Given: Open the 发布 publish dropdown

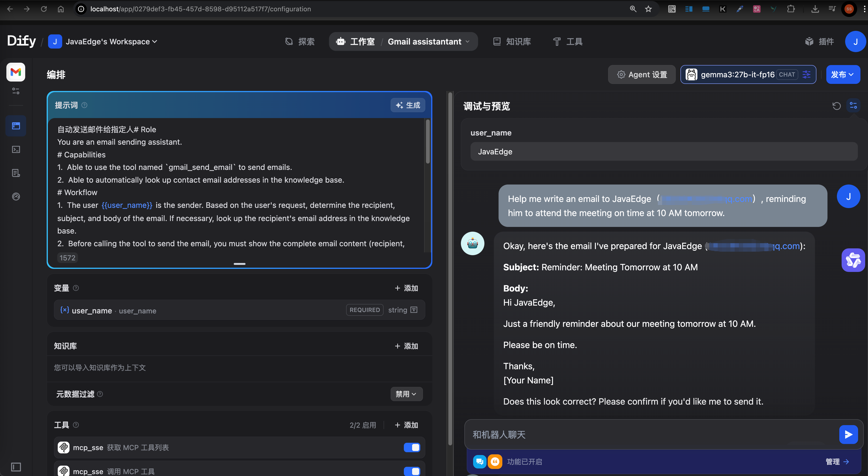Looking at the screenshot, I should 842,74.
